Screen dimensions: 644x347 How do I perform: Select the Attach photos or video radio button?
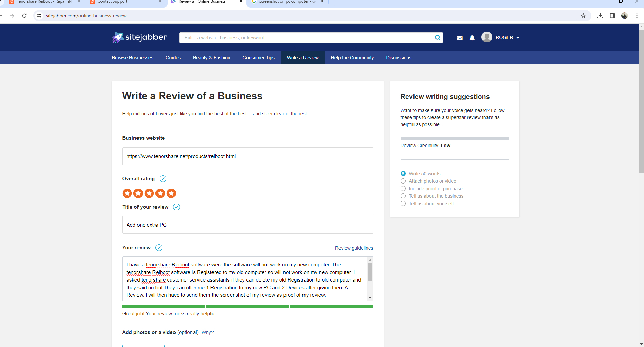point(403,181)
